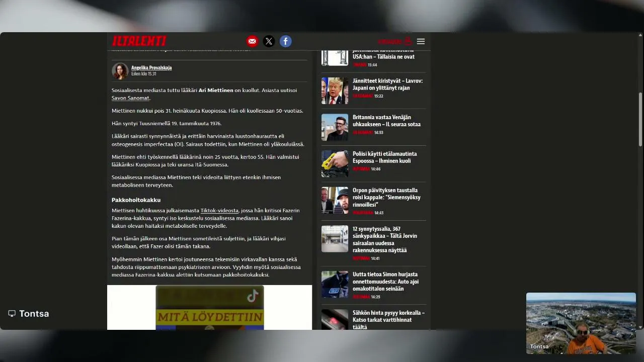Read 'Jännitteet kiristyvät – Lavrov' article
644x362 pixels.
point(387,84)
